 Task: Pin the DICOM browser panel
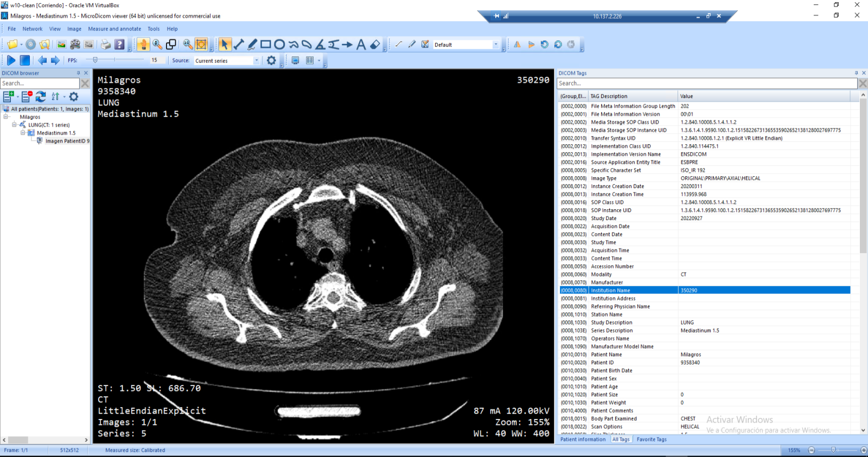(x=78, y=73)
